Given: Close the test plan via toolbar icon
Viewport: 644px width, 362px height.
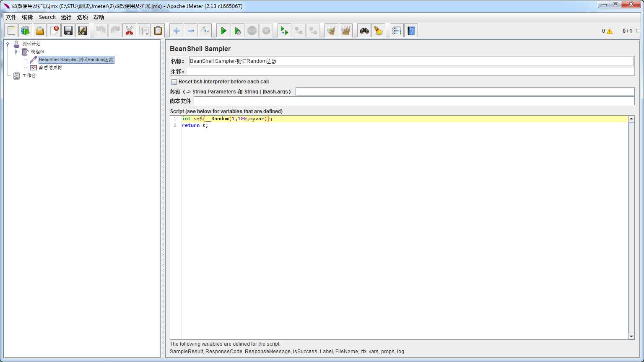Looking at the screenshot, I should pos(54,31).
